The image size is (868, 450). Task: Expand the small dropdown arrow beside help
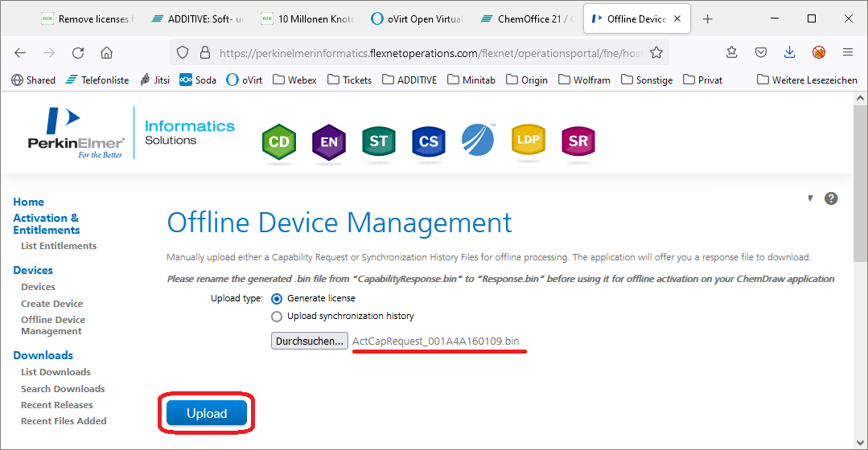tap(810, 198)
